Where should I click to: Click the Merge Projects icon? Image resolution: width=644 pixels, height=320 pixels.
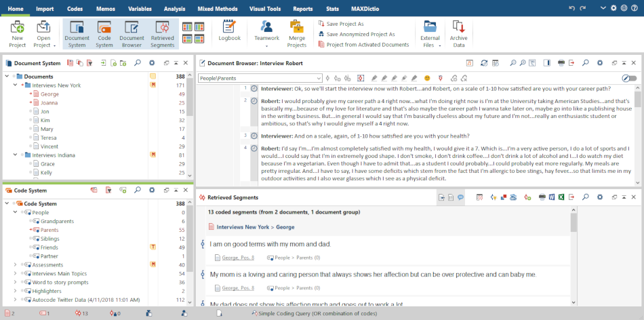click(x=296, y=28)
